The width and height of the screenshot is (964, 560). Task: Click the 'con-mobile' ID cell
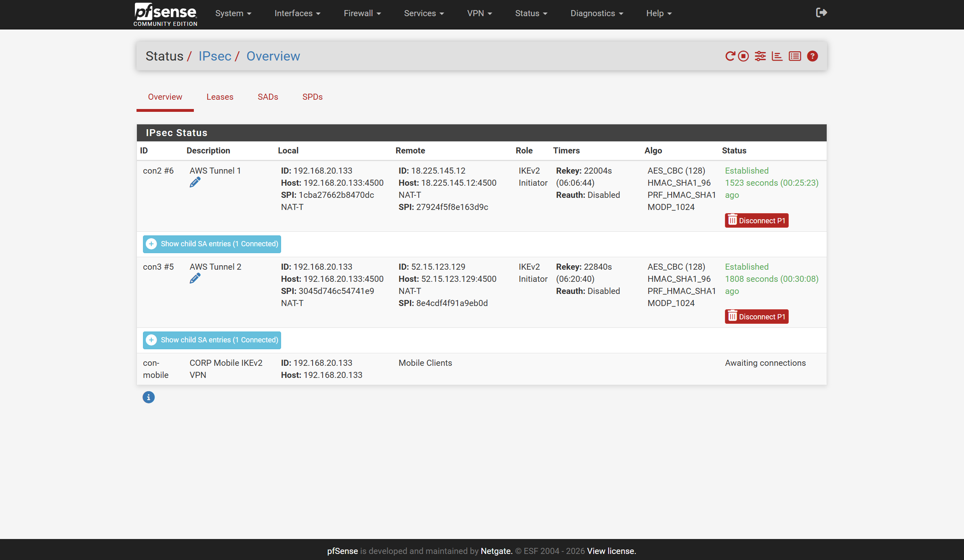pyautogui.click(x=156, y=369)
